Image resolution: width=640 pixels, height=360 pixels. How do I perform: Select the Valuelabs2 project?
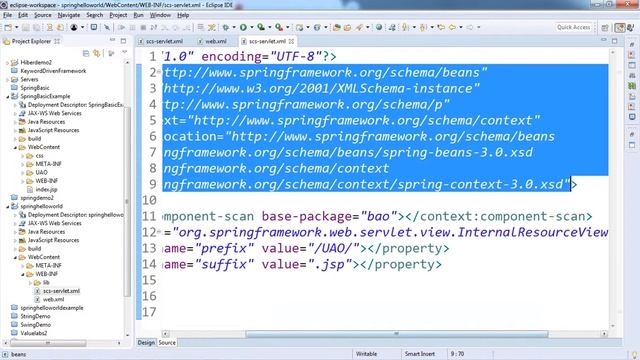(x=33, y=333)
